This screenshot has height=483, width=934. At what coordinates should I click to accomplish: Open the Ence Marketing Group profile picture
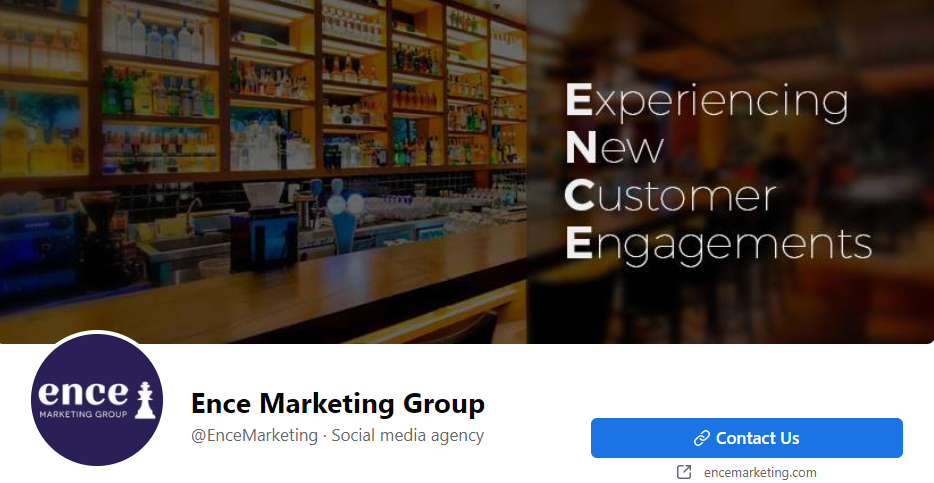tap(96, 400)
